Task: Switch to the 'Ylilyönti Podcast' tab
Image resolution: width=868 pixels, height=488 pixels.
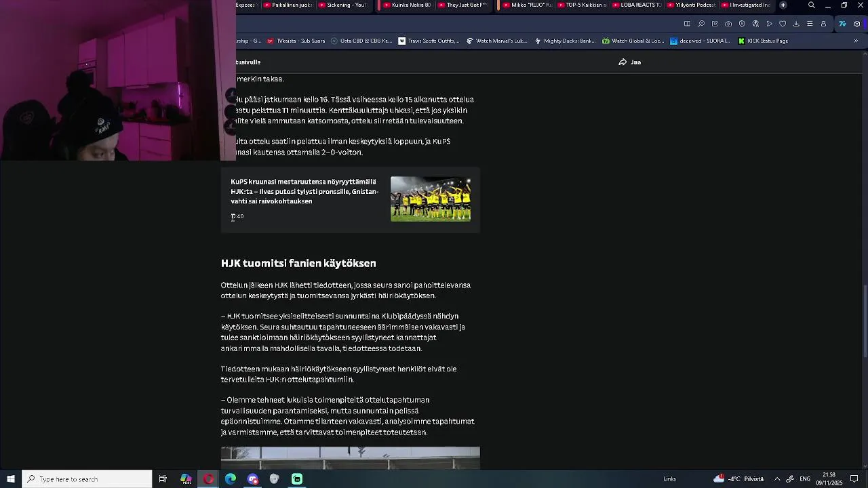Action: (691, 5)
